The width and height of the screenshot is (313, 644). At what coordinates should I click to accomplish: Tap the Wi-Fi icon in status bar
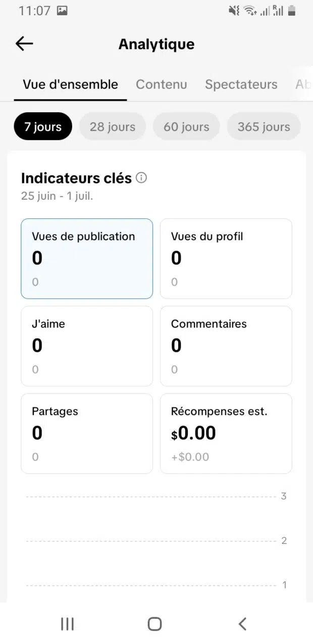click(250, 10)
